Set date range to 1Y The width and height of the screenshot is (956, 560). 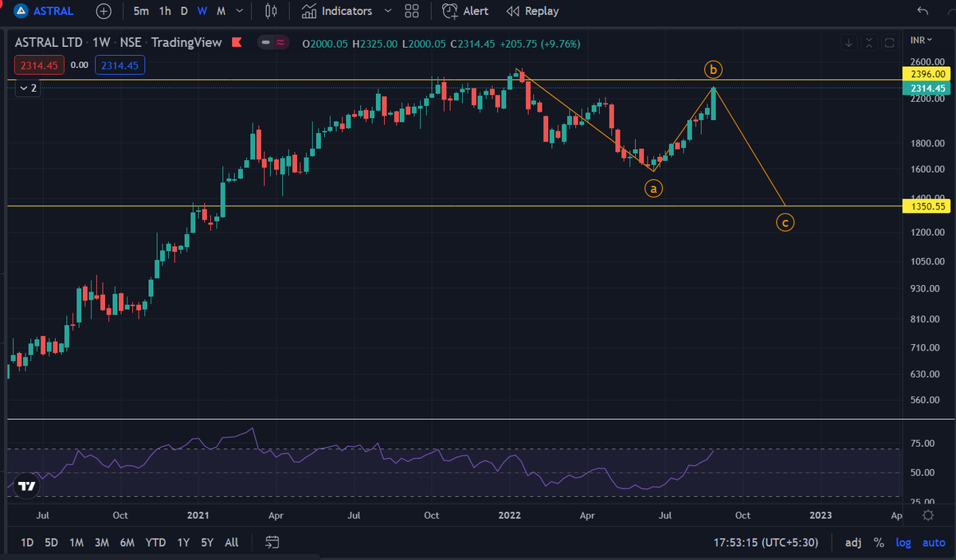click(183, 542)
